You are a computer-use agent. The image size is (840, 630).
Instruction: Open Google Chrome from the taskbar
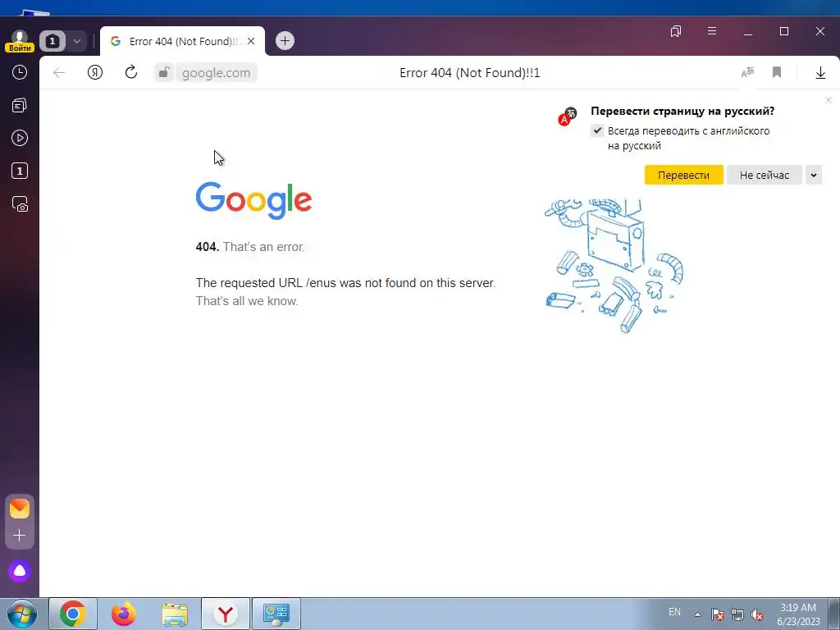(73, 614)
